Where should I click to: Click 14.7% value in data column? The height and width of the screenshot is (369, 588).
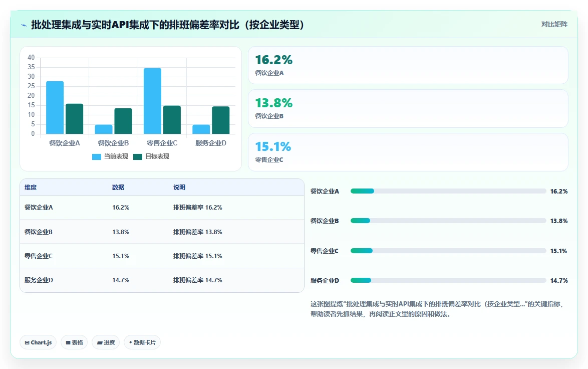pos(121,280)
